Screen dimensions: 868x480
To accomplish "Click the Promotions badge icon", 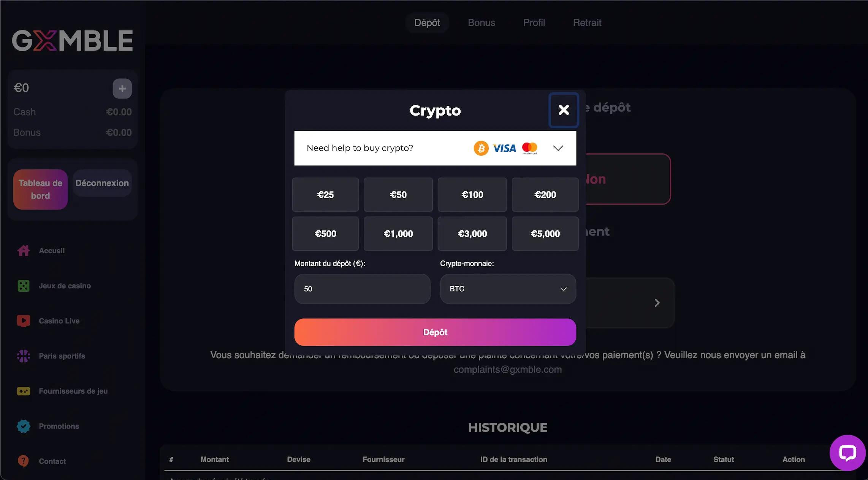I will [x=24, y=426].
